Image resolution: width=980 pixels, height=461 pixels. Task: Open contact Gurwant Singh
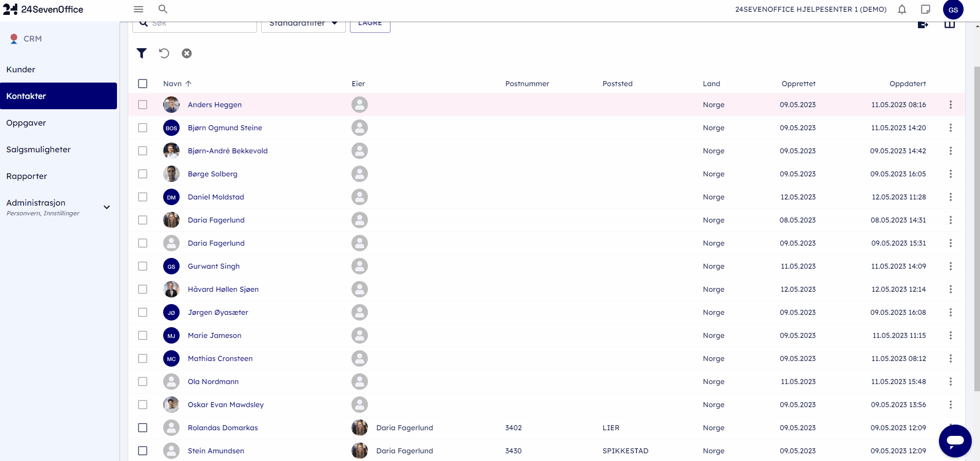(213, 266)
